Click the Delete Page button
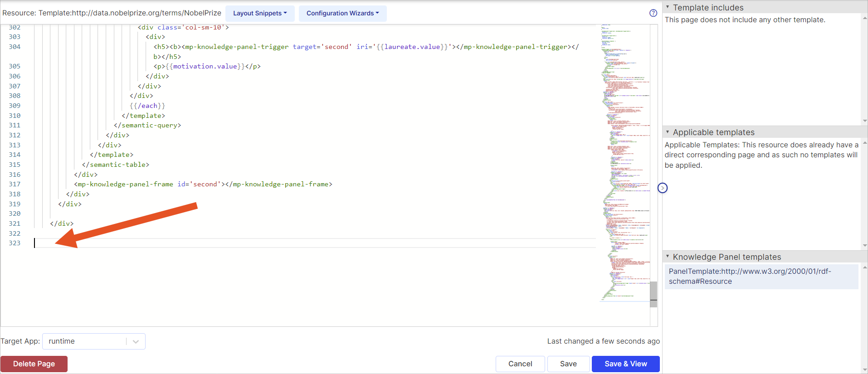 tap(34, 364)
